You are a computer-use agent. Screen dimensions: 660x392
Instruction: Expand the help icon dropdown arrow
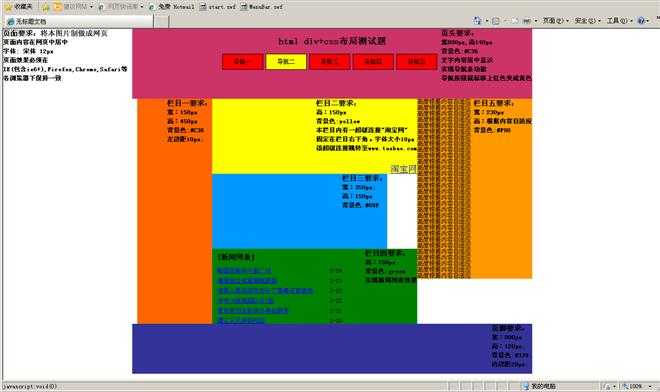coord(649,21)
